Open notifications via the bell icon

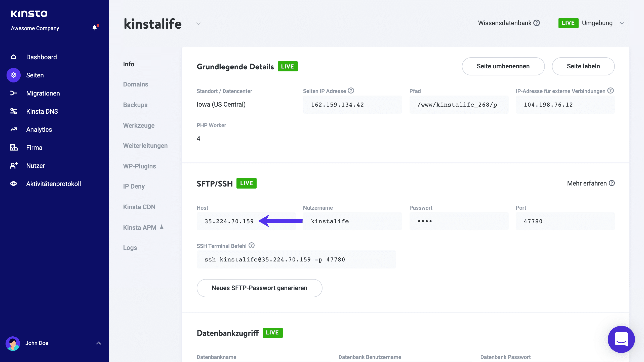point(95,27)
